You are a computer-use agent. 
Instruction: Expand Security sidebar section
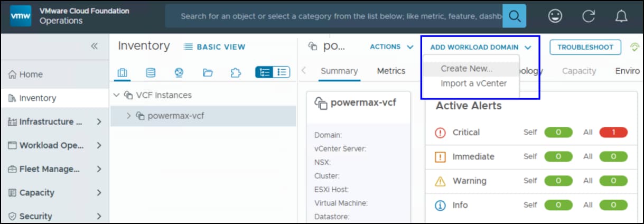(x=99, y=216)
